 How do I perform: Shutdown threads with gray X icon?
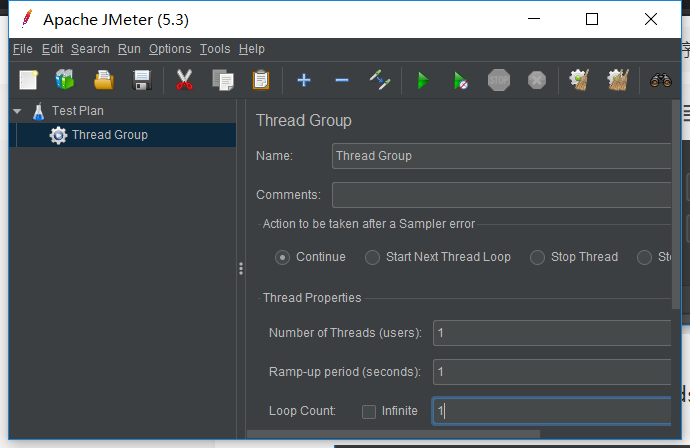[537, 81]
